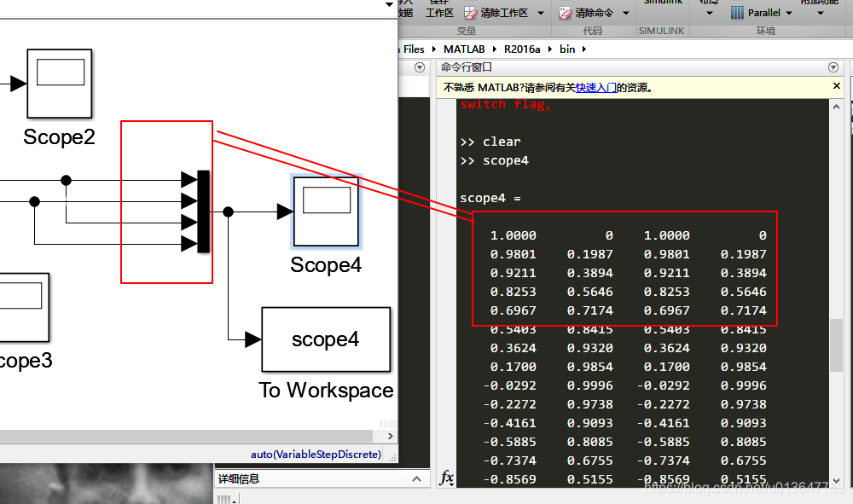Close the getting started info bar
This screenshot has height=504, width=853.
pyautogui.click(x=837, y=86)
